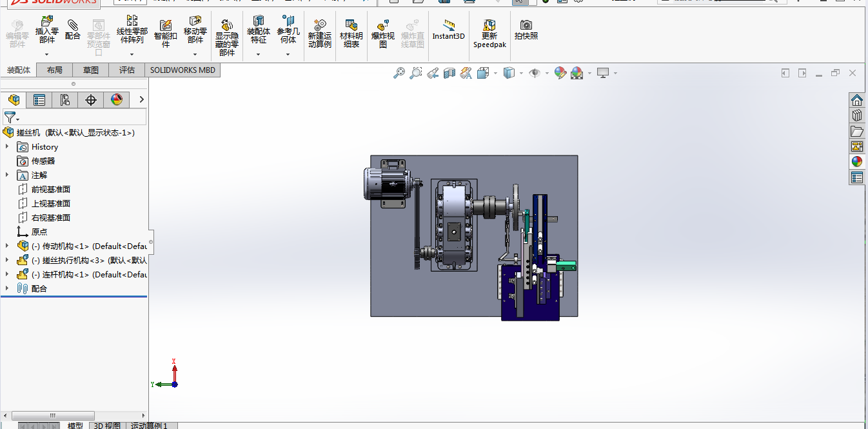The width and height of the screenshot is (868, 429).
Task: Open dropdown arrow next to View Orientation
Action: click(x=495, y=74)
